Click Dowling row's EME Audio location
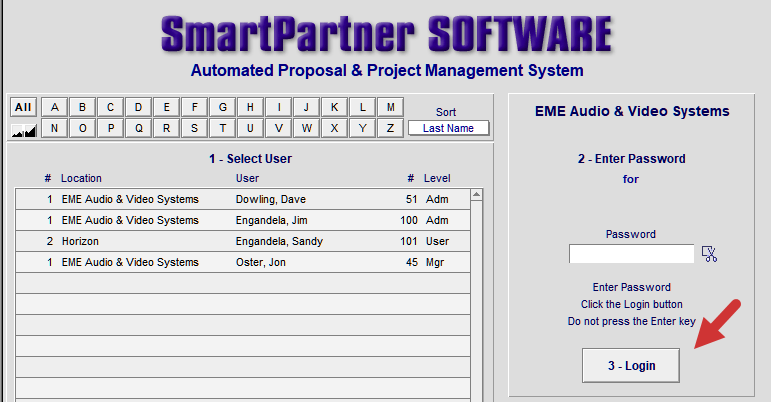771x402 pixels. pos(130,199)
